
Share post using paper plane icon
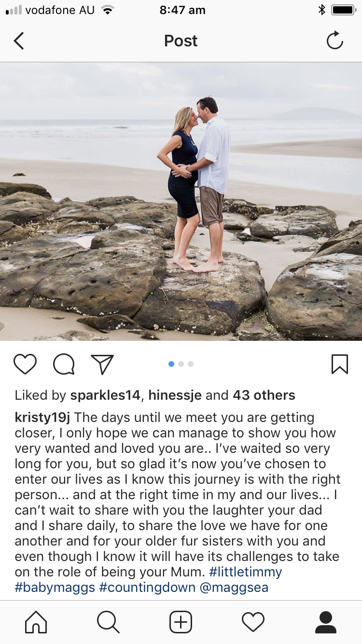click(102, 364)
